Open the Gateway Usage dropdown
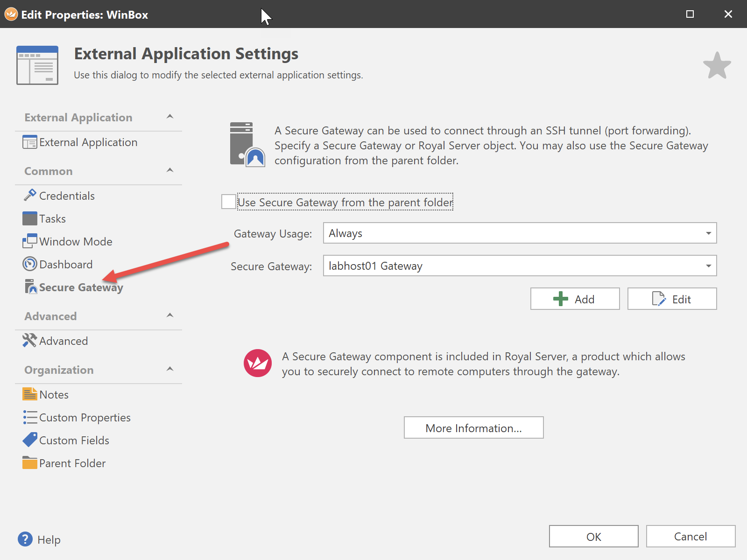This screenshot has height=560, width=747. (x=708, y=233)
